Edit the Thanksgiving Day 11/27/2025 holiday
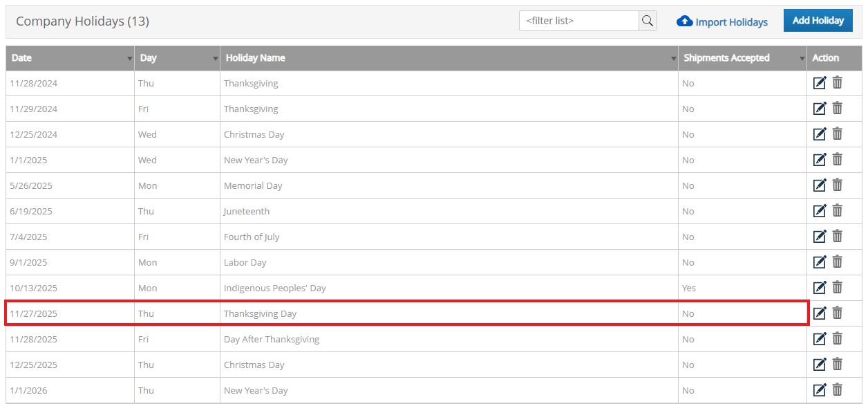The width and height of the screenshot is (868, 413). pyautogui.click(x=820, y=313)
